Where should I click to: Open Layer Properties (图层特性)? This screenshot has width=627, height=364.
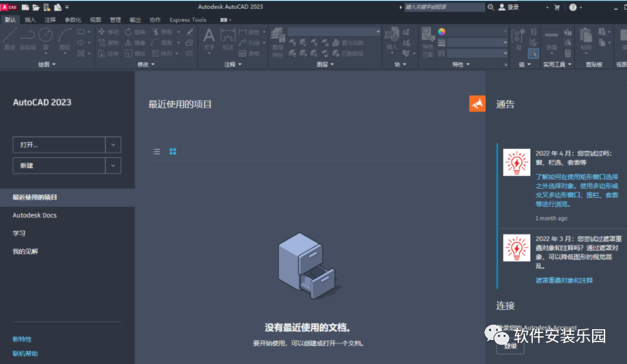click(278, 43)
